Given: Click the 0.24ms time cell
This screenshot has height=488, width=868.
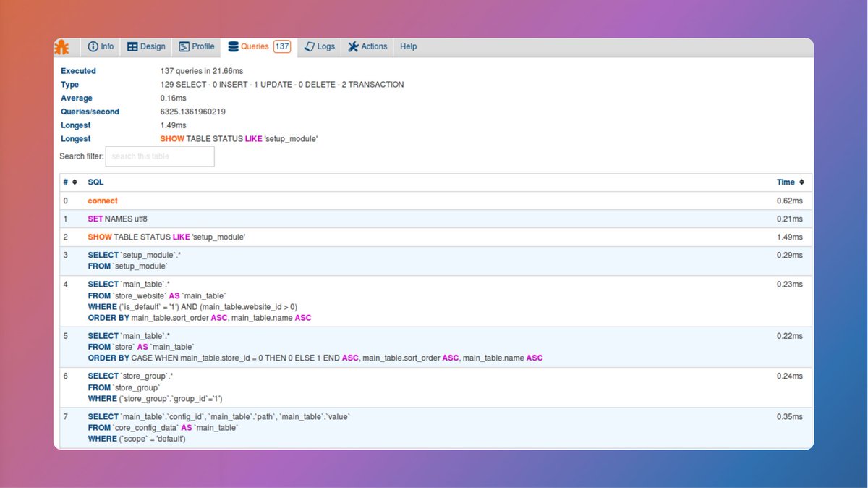Looking at the screenshot, I should pos(789,376).
